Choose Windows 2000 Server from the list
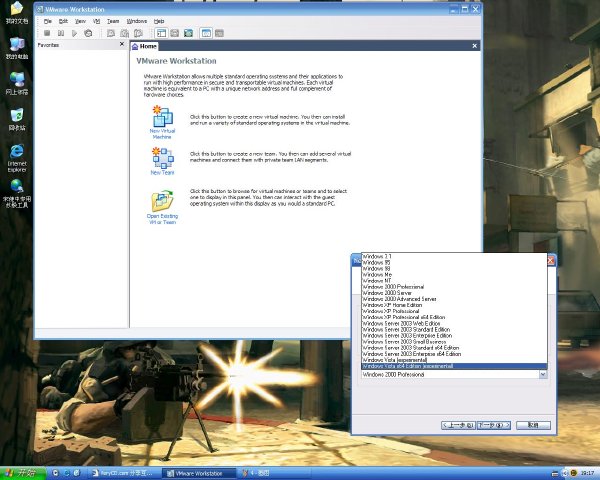The height and width of the screenshot is (480, 600). point(454,293)
